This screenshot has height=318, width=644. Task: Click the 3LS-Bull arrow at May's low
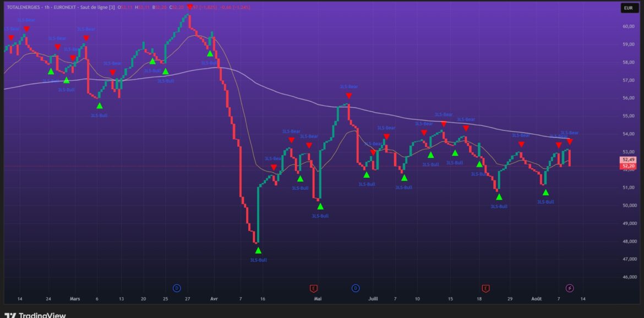[320, 206]
